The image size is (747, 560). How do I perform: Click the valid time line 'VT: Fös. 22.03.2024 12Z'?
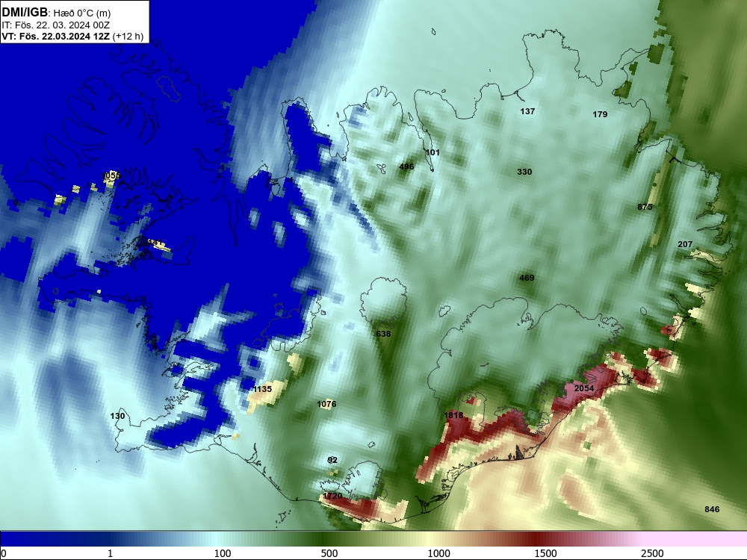56,37
